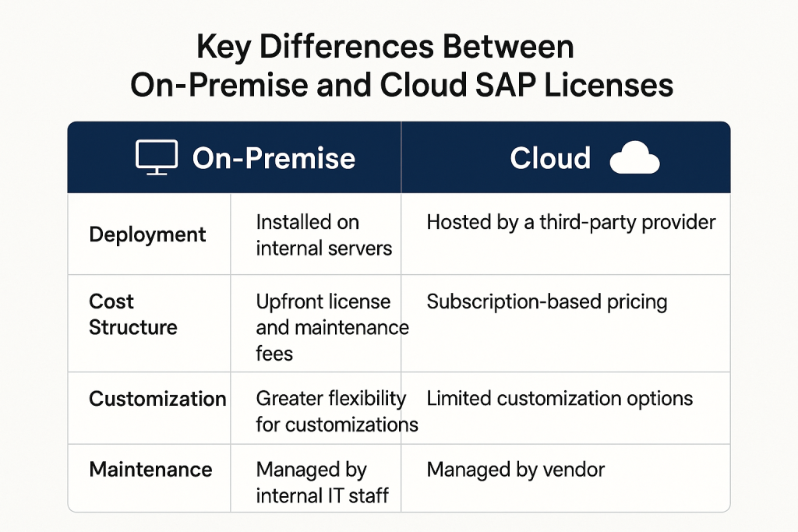The image size is (798, 532).
Task: Click the Deployment row label
Action: 147,234
